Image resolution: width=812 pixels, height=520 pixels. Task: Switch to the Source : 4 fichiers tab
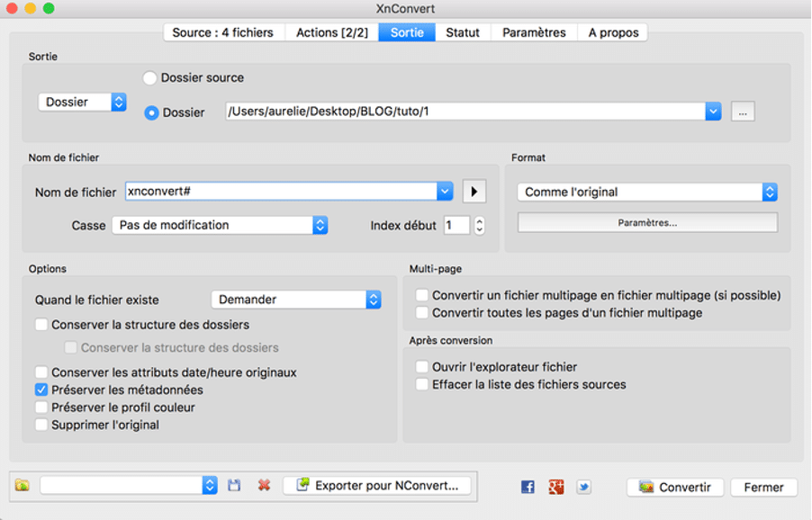click(222, 32)
